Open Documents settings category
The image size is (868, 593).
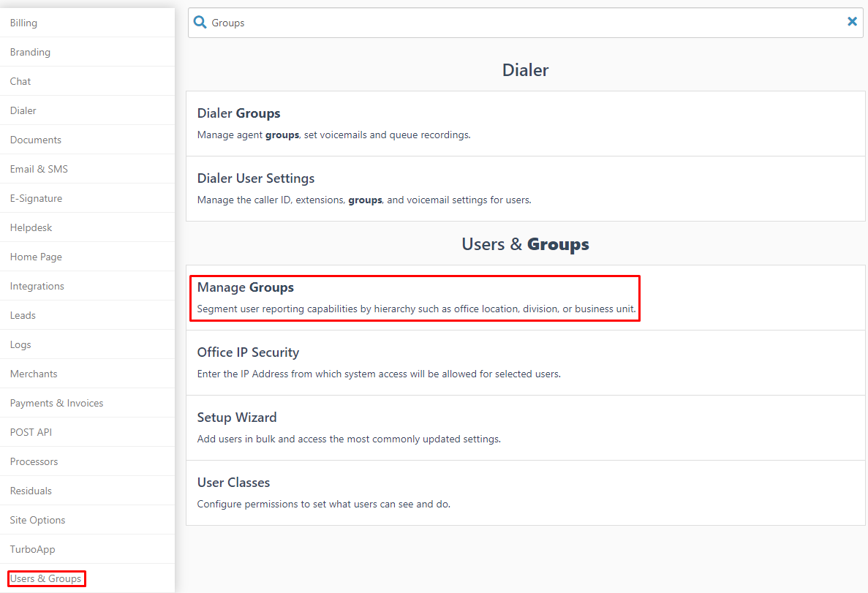(88, 140)
